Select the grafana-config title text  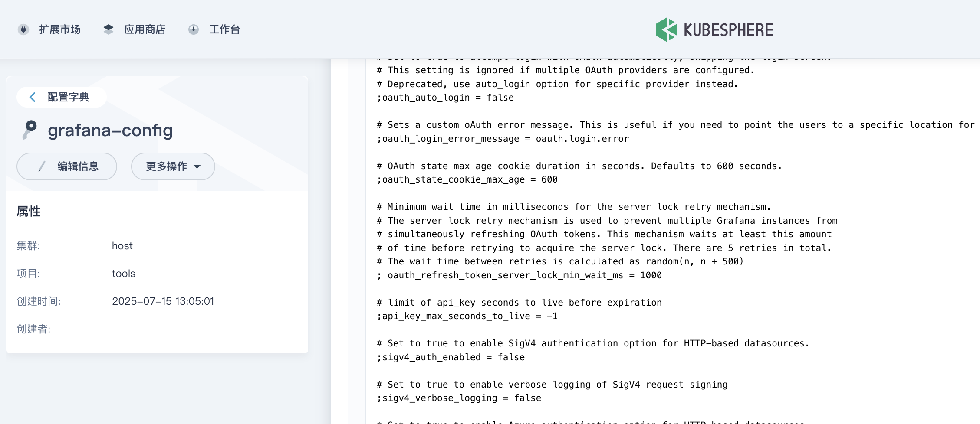(111, 130)
